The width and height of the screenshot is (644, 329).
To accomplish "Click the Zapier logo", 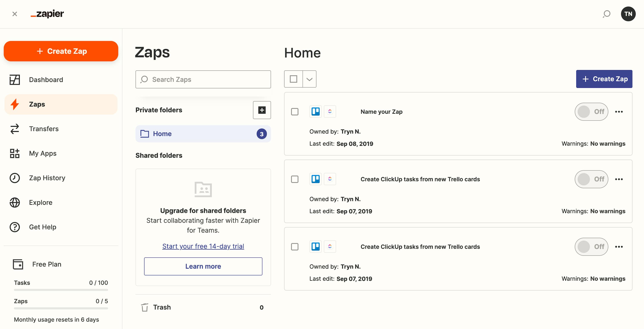I will click(47, 14).
